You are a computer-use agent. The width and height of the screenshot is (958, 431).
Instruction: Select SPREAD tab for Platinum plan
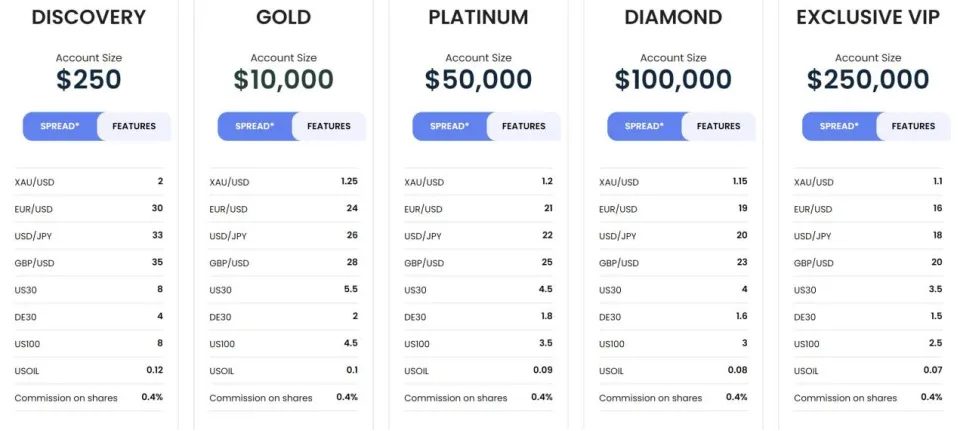point(450,127)
